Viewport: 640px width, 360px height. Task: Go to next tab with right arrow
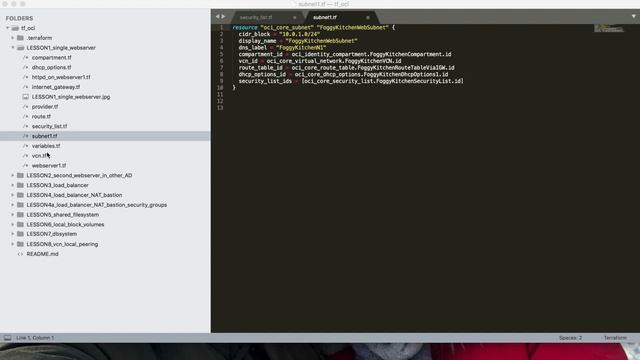pos(223,17)
